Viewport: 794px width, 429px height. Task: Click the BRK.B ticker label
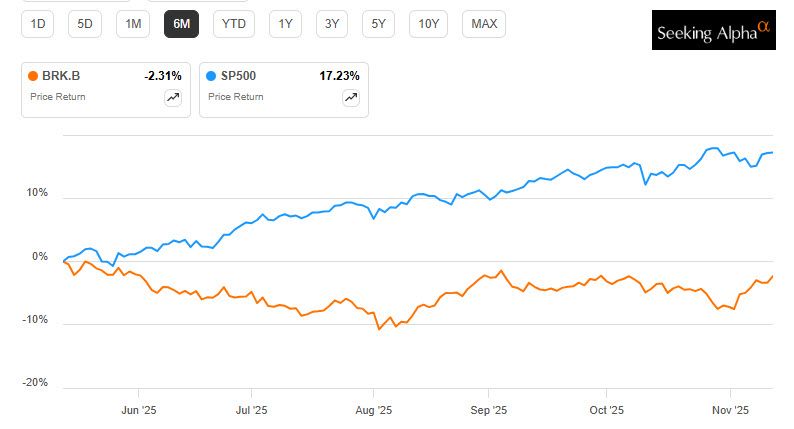[x=60, y=75]
